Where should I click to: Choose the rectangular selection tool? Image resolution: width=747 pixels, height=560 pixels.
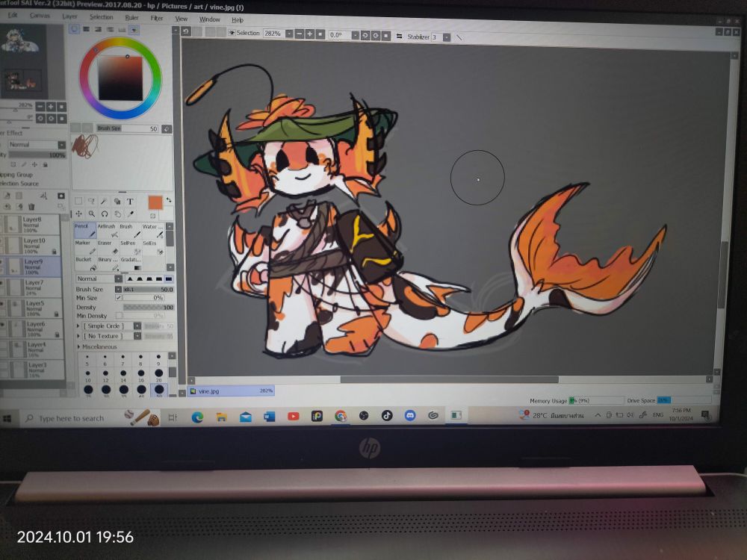coord(78,201)
